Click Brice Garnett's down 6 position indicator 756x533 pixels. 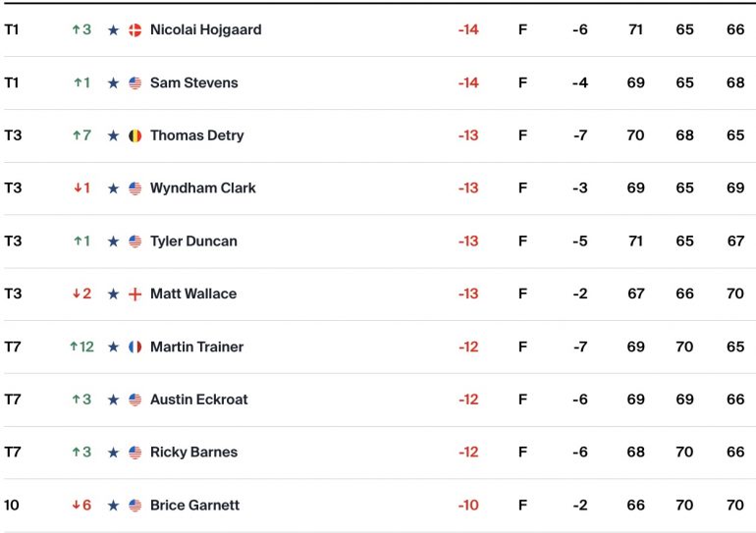(x=81, y=506)
